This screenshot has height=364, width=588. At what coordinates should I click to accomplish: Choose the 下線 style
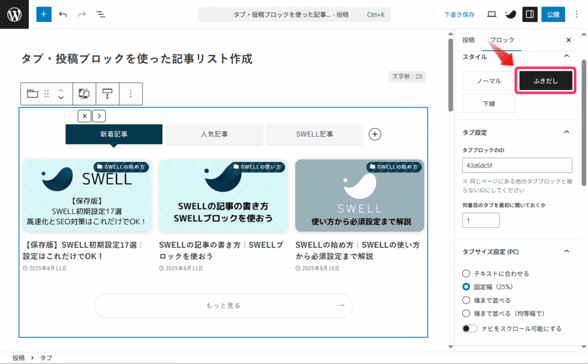point(489,103)
